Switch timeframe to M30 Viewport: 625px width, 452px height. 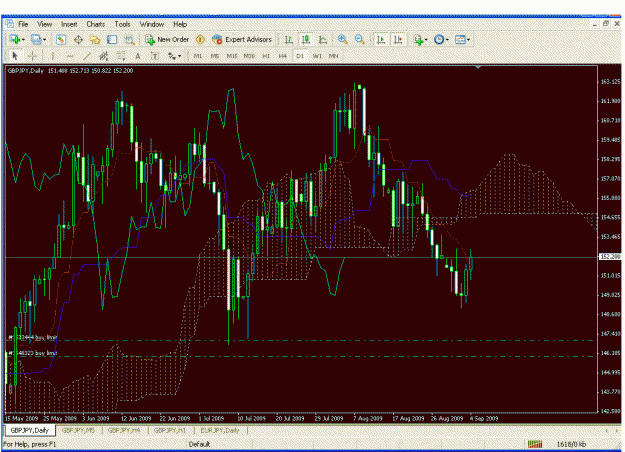pos(249,56)
